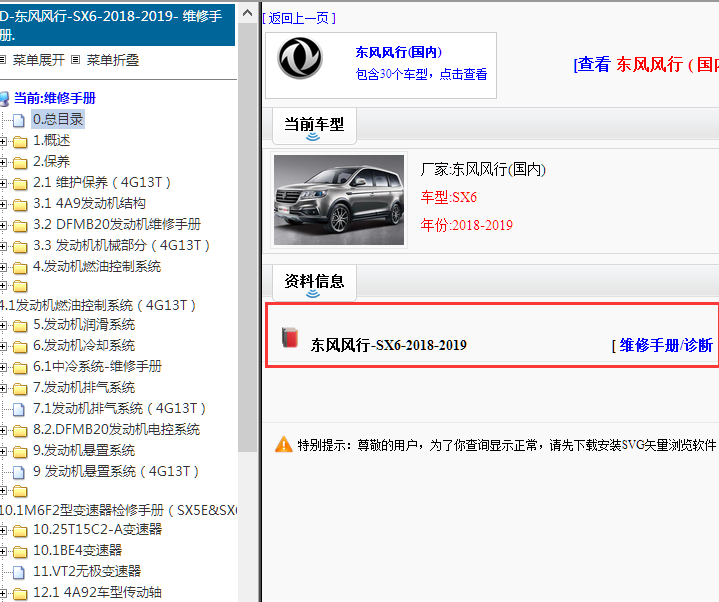This screenshot has width=719, height=602.
Task: Open the 当前车型 tab
Action: pos(314,125)
